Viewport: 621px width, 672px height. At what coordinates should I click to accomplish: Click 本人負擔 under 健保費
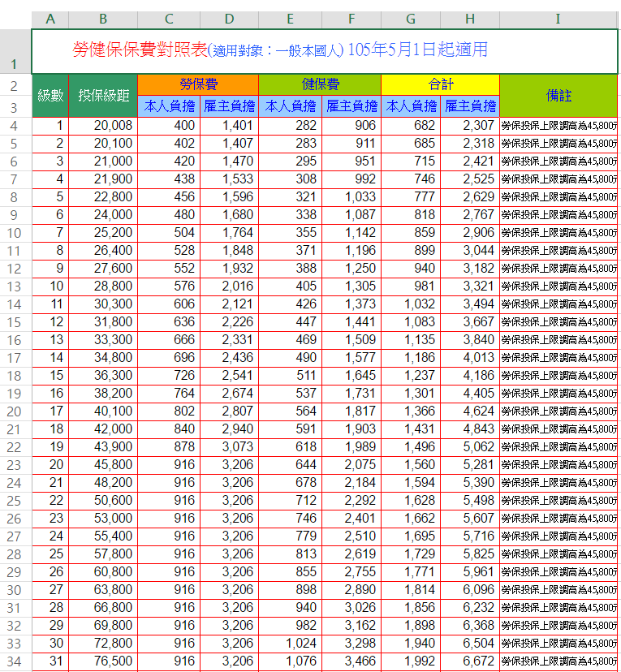click(290, 106)
